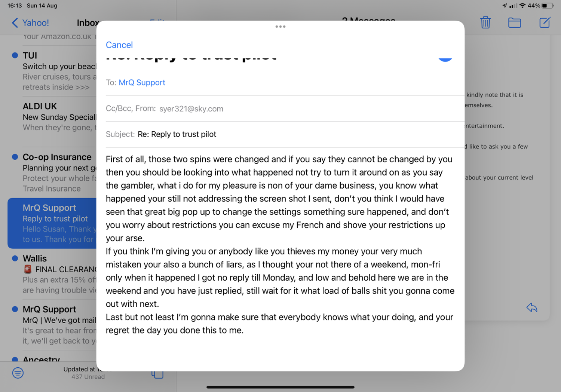Edit the Subject field text
The width and height of the screenshot is (561, 392).
[177, 134]
